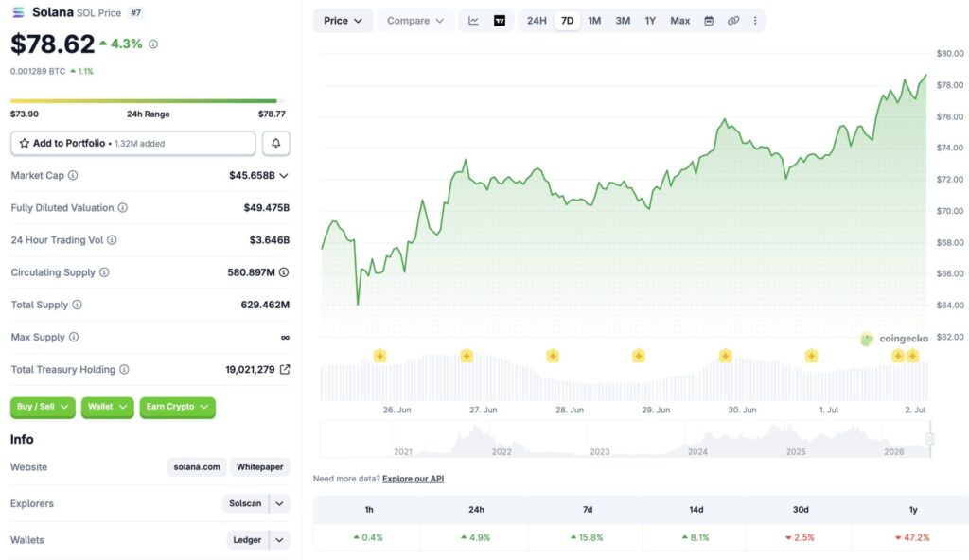Screen dimensions: 969x560
Task: Click the 0.001289 BTC price text
Action: (x=38, y=71)
